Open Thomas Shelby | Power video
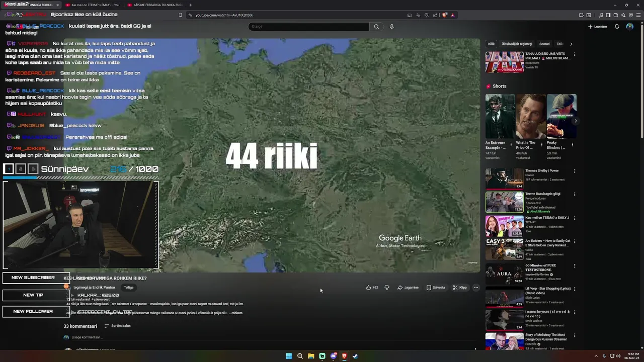This screenshot has height=362, width=644. 504,179
